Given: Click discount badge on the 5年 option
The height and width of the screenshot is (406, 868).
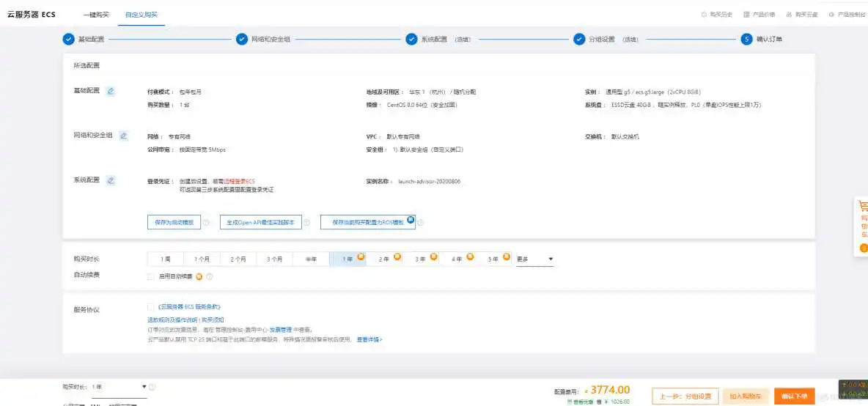Looking at the screenshot, I should [x=507, y=256].
